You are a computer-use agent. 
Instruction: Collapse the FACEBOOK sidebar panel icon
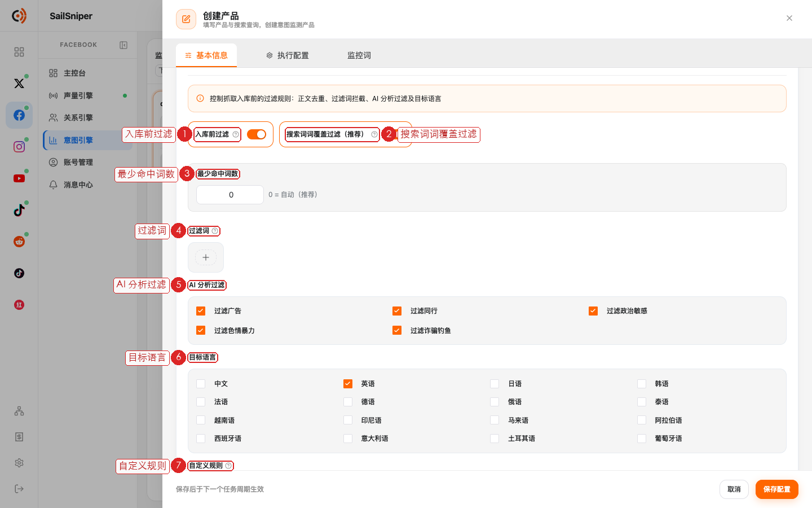[x=123, y=45]
